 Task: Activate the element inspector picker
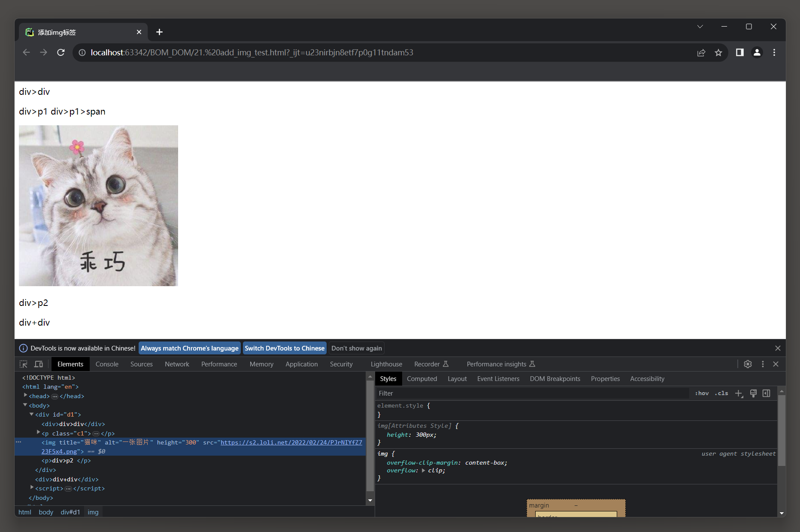(x=24, y=364)
